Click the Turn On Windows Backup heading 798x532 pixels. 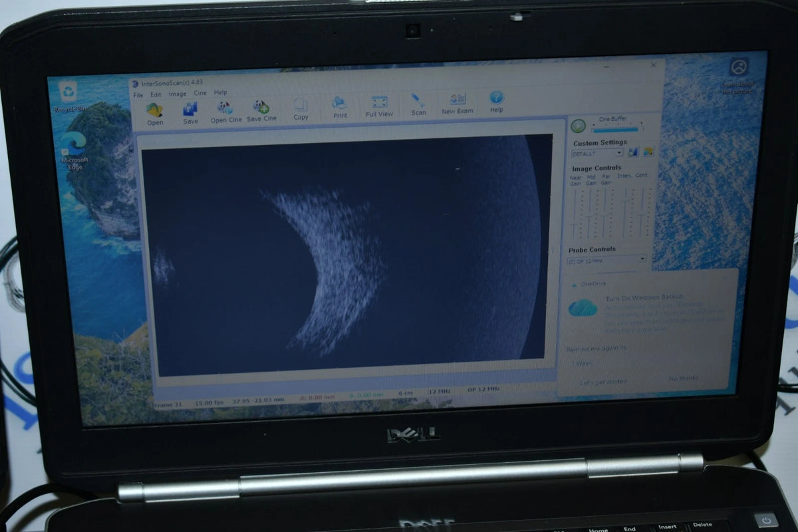tap(644, 297)
